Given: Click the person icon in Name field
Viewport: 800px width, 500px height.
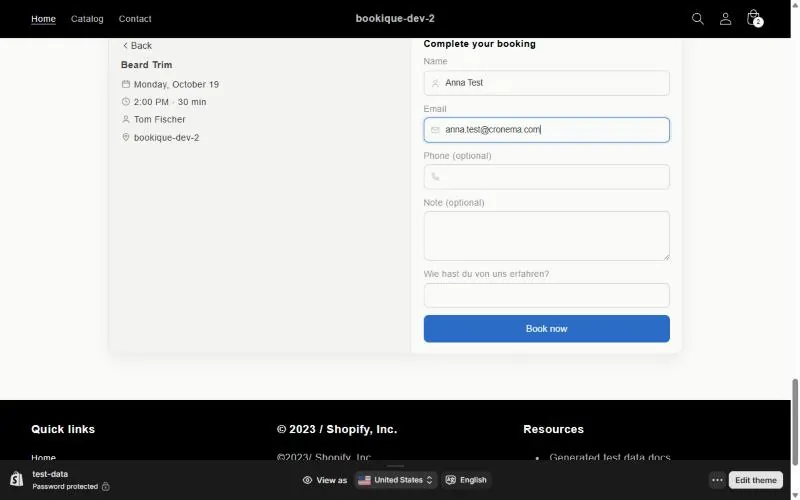Looking at the screenshot, I should pos(435,83).
